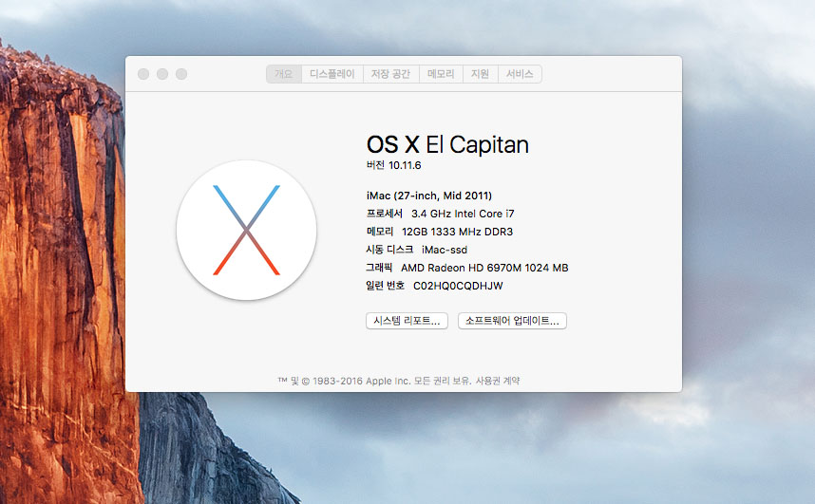The height and width of the screenshot is (504, 815).
Task: Click the 시스템 리포트 button
Action: (x=406, y=321)
